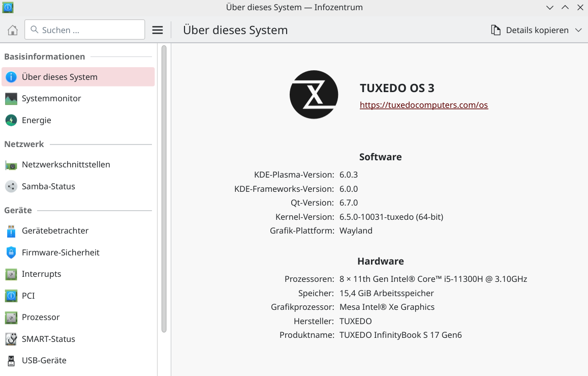Click the 15,4 GiB Arbeitsspeicher value

(387, 294)
